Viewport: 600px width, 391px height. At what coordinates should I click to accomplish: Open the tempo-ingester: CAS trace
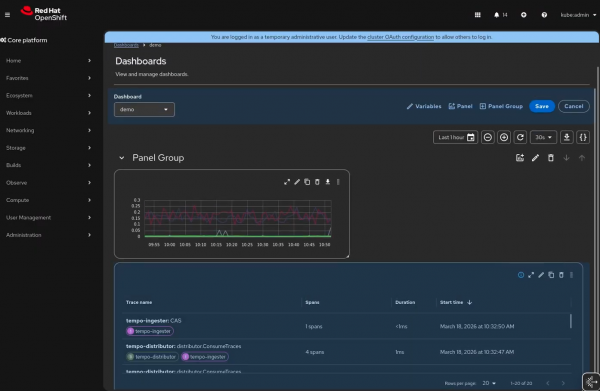pos(154,321)
